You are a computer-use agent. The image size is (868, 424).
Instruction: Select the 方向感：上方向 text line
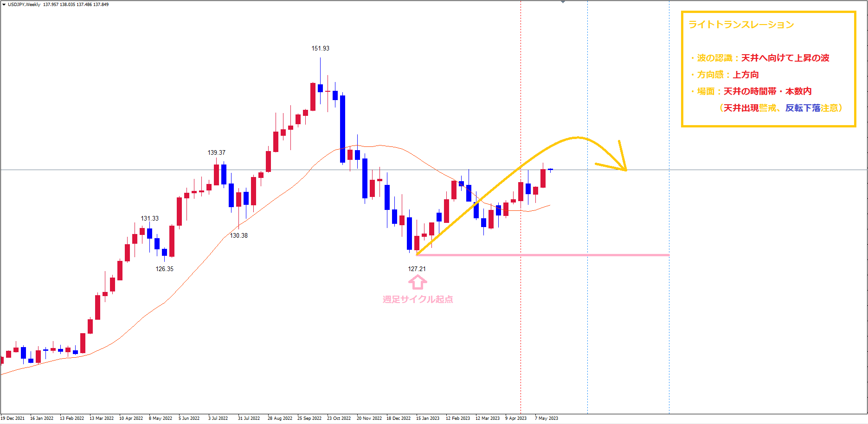click(x=727, y=75)
